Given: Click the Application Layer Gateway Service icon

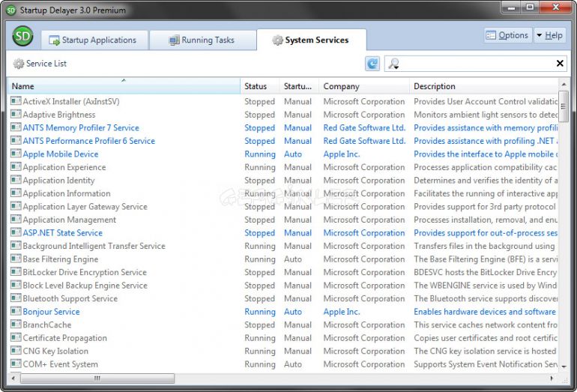Looking at the screenshot, I should click(16, 206).
